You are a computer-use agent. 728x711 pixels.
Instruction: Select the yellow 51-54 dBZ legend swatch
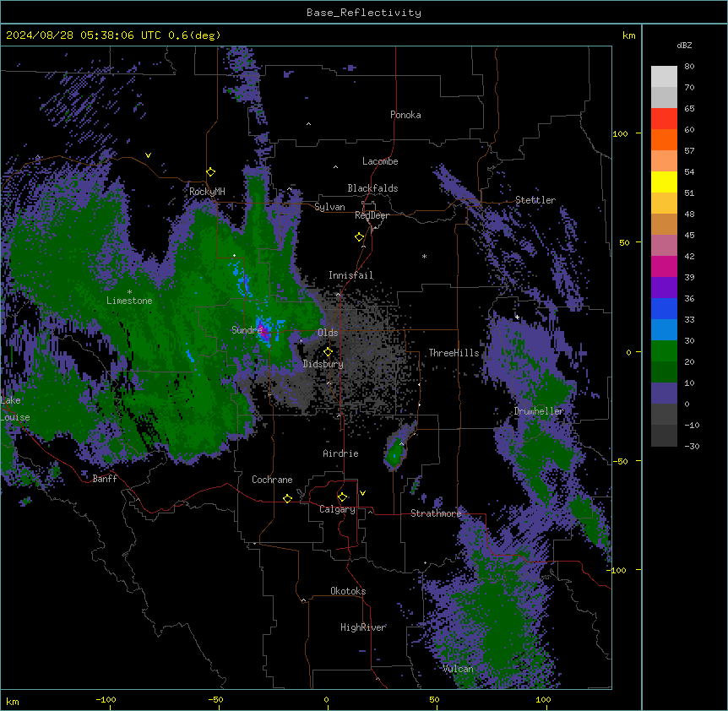(664, 182)
